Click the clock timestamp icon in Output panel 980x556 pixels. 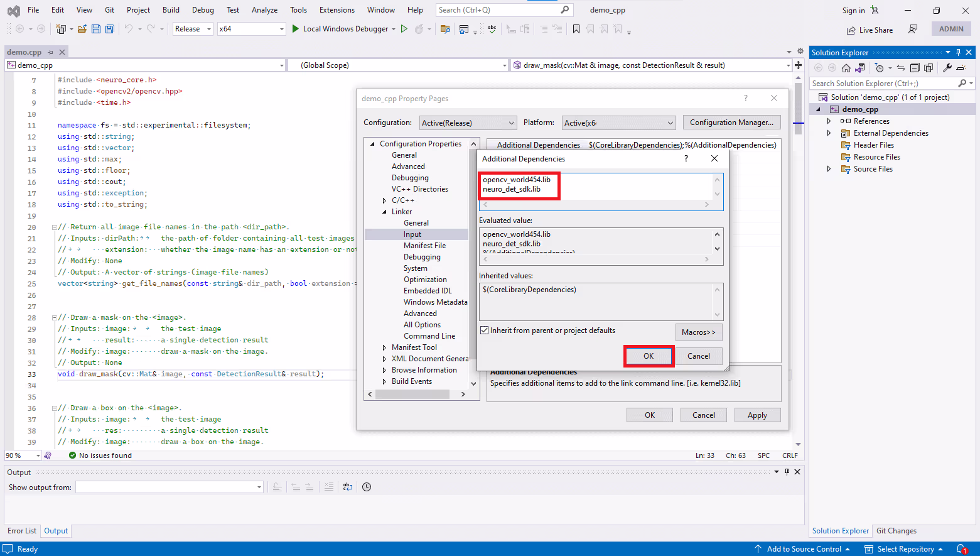367,487
